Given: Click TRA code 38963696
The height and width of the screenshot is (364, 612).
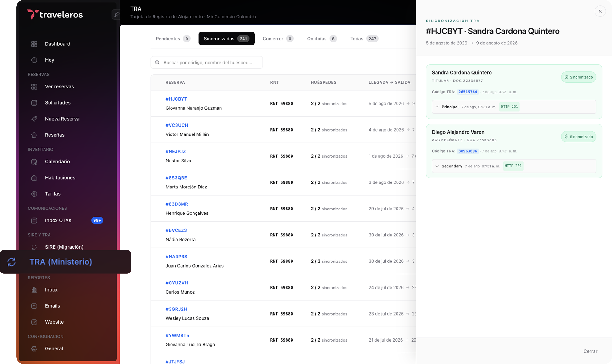Looking at the screenshot, I should point(468,151).
